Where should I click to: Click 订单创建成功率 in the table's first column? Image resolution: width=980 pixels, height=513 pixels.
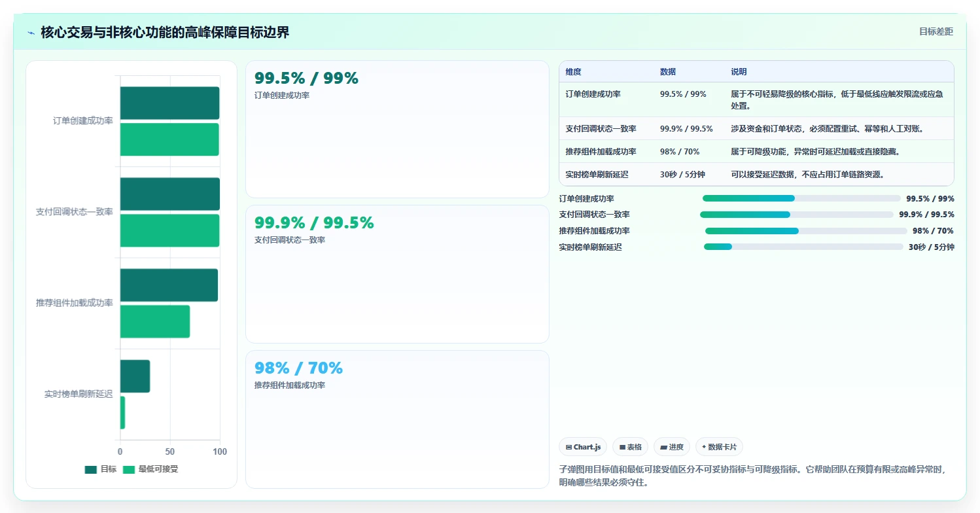(x=593, y=94)
